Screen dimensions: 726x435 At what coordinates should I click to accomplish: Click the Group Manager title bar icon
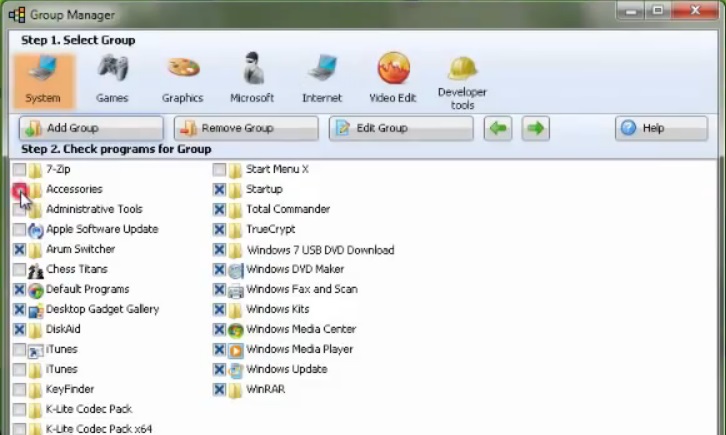click(17, 15)
